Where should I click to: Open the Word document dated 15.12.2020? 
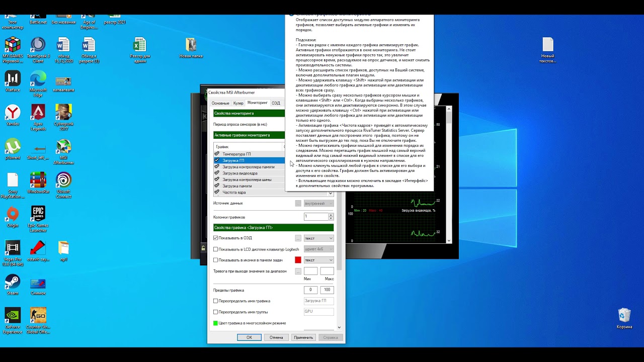(x=63, y=50)
